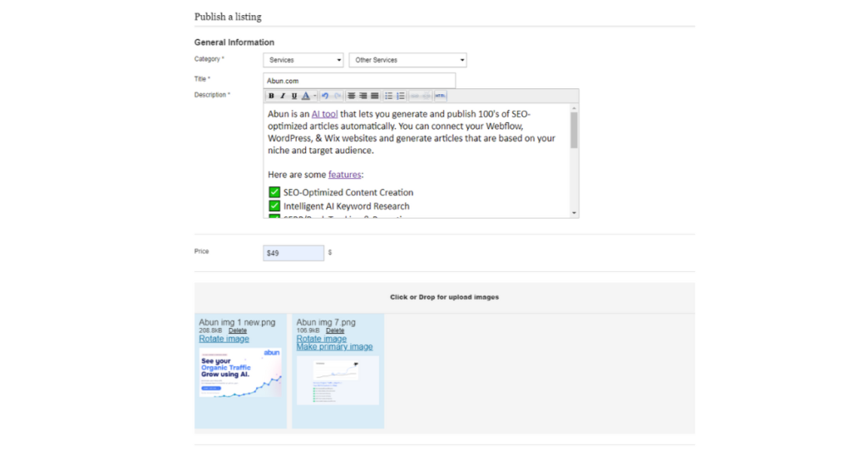
Task: Click the Abun img 7.png thumbnail
Action: 337,381
